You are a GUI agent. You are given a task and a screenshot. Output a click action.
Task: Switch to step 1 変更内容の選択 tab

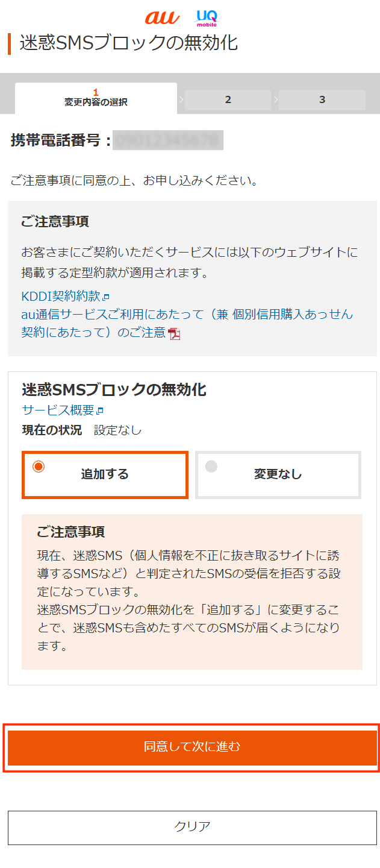pyautogui.click(x=96, y=98)
